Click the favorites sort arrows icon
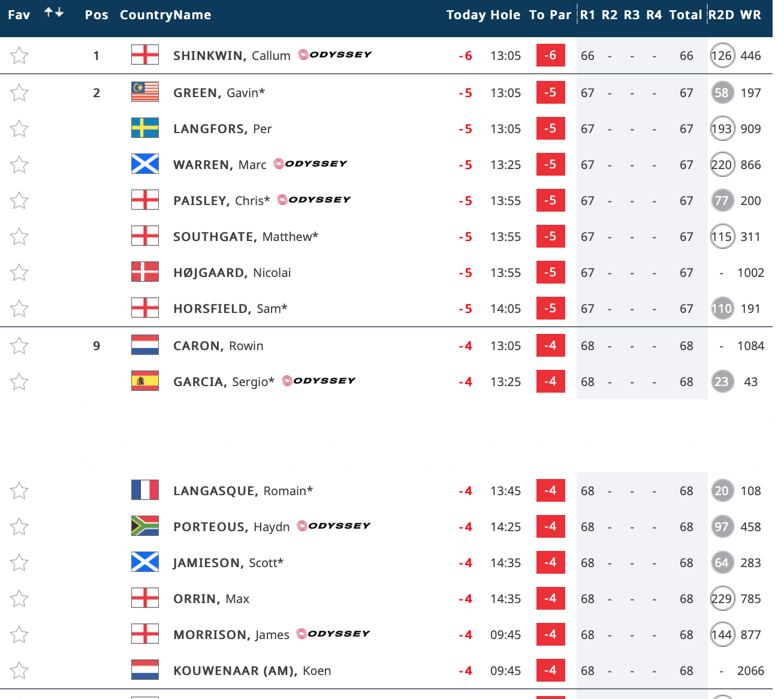Image resolution: width=784 pixels, height=699 pixels. (x=54, y=13)
